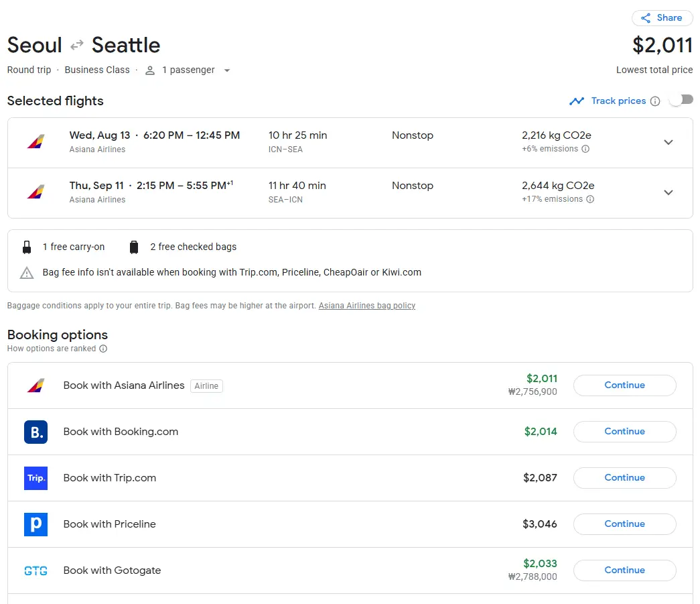The image size is (700, 604).
Task: Click the $2,014 Booking.com price
Action: pos(541,432)
